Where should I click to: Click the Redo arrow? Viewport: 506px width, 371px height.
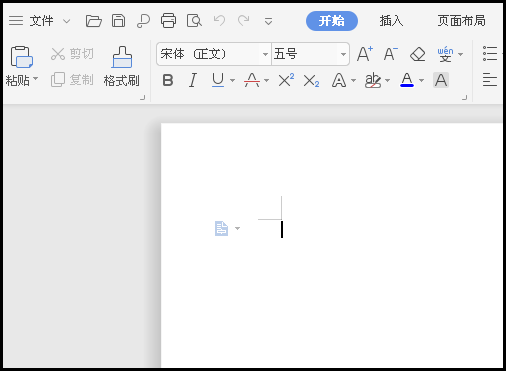[244, 21]
